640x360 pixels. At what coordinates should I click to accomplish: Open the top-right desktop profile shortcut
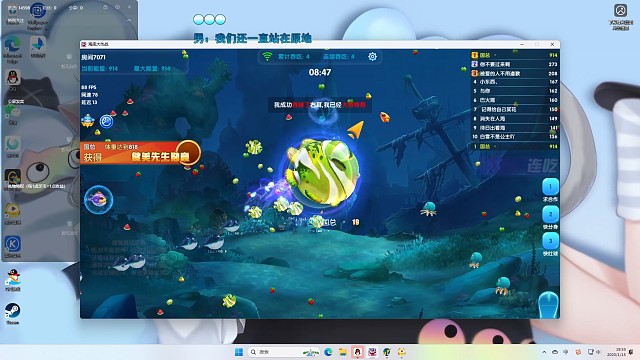tap(620, 16)
